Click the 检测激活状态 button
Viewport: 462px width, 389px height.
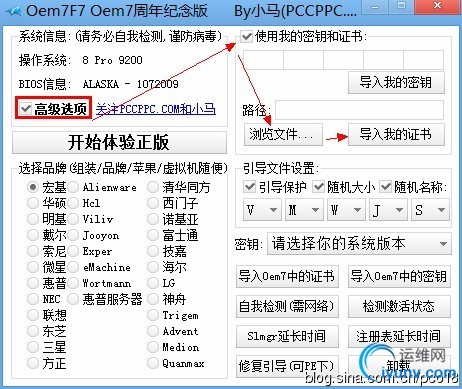point(399,306)
